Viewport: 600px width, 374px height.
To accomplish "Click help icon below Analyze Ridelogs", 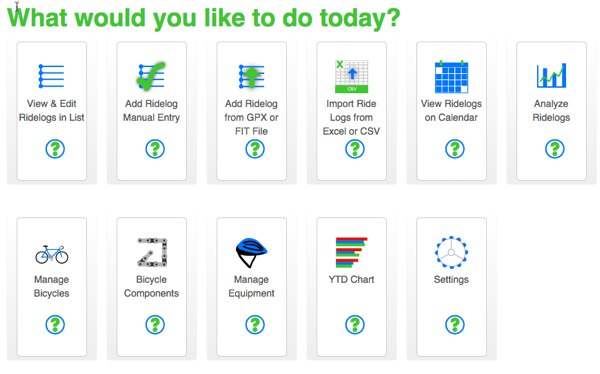I will 554,149.
